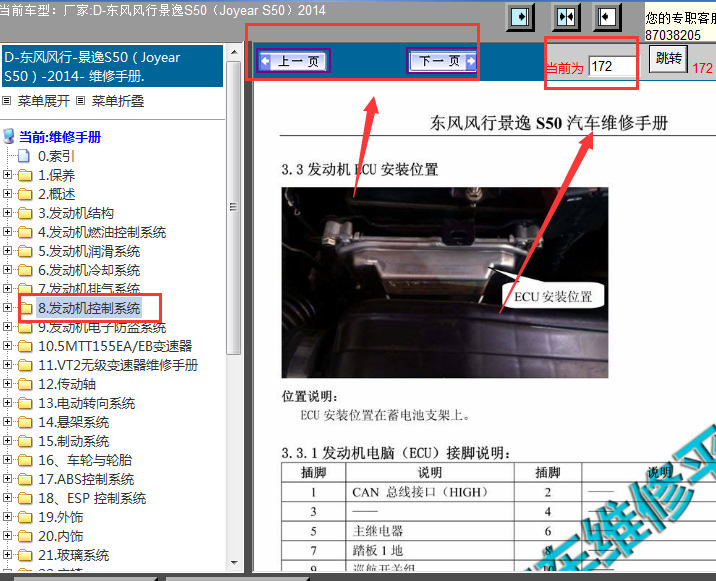Viewport: 716px width, 581px height.
Task: Open the 0.索引 document
Action: tap(56, 156)
